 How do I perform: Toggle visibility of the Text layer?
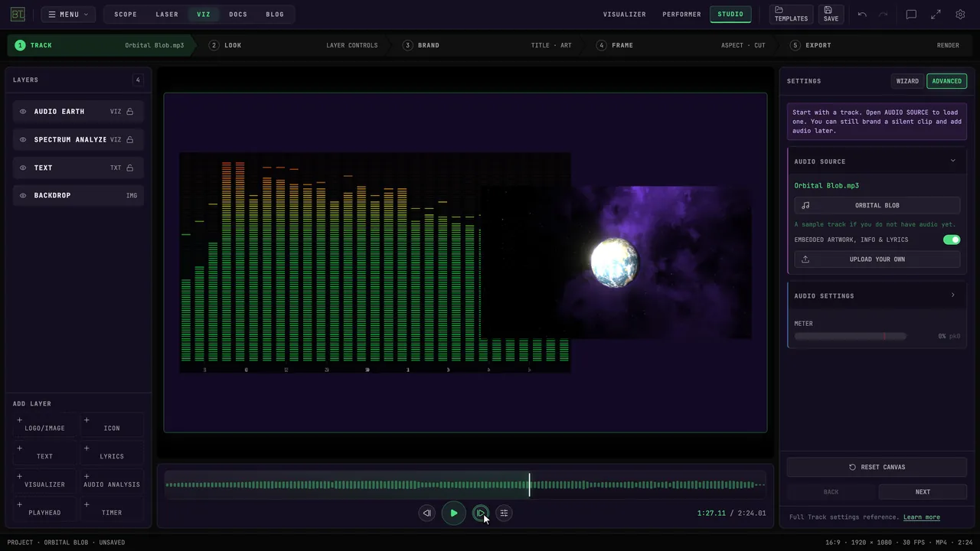tap(23, 168)
